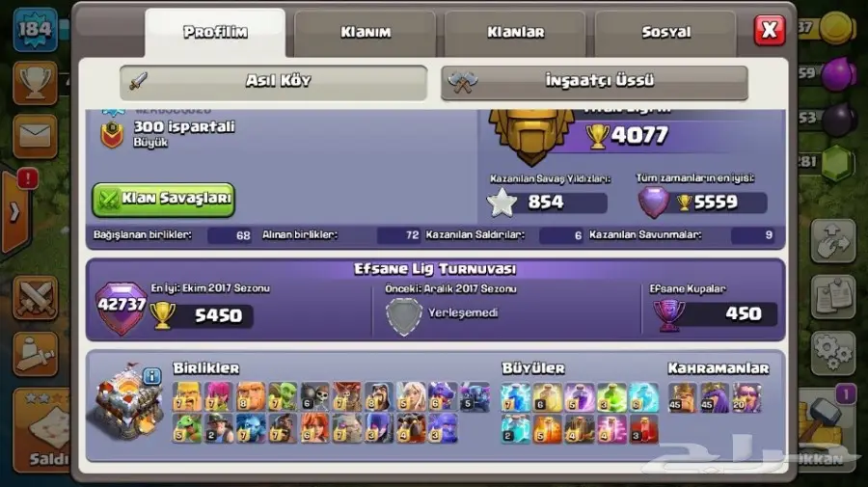Expand the orange side arrow panel

tap(14, 211)
